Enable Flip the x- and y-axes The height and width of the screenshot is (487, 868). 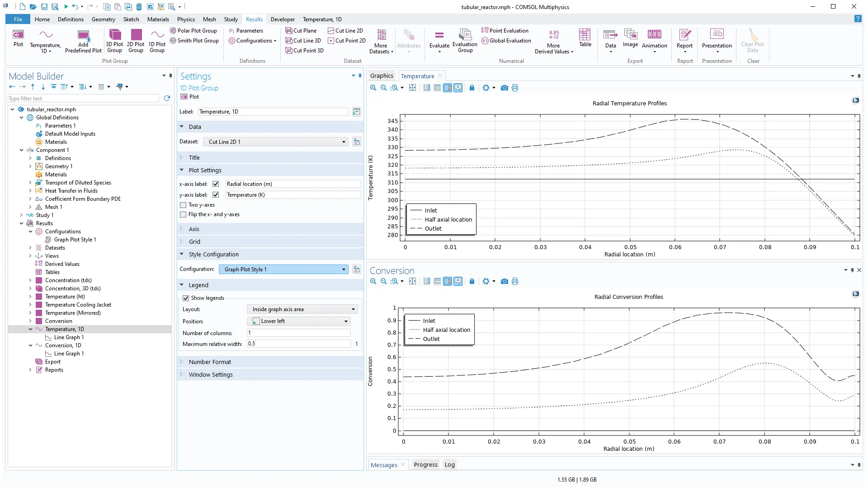click(x=183, y=215)
